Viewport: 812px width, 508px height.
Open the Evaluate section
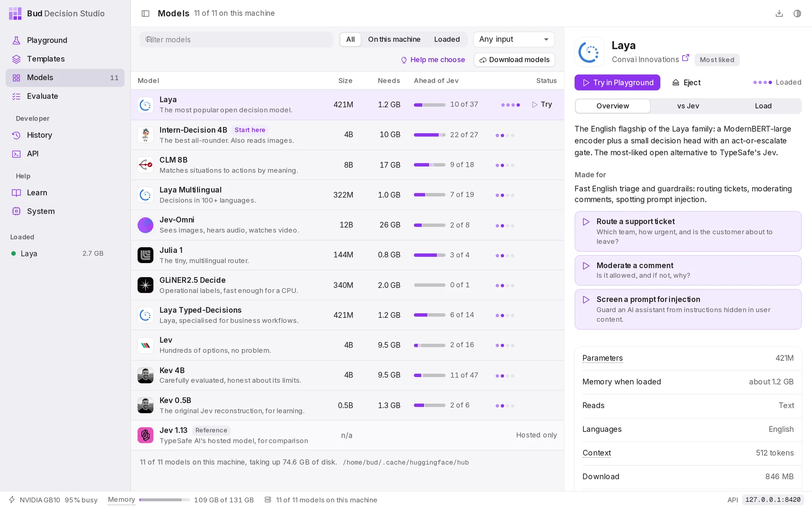[65, 96]
